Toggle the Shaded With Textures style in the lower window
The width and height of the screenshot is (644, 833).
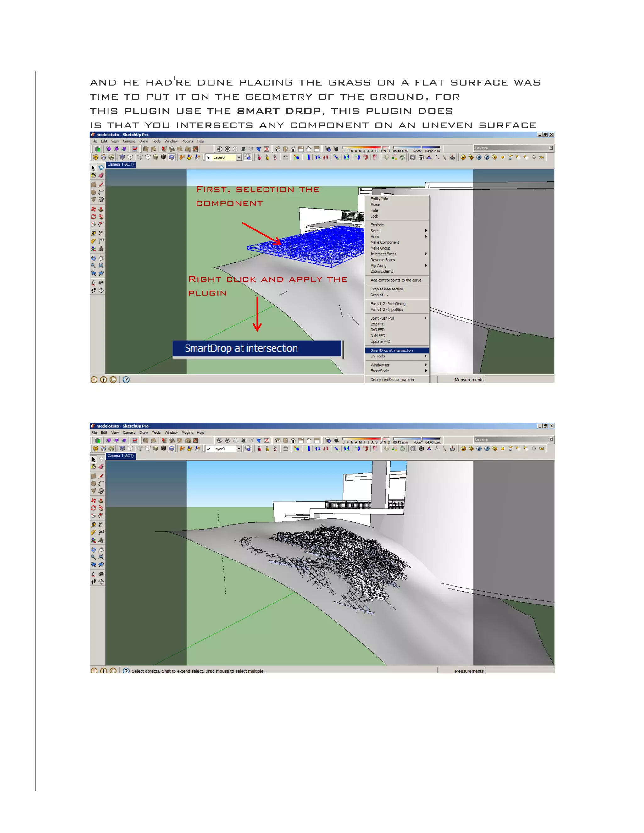click(x=164, y=449)
